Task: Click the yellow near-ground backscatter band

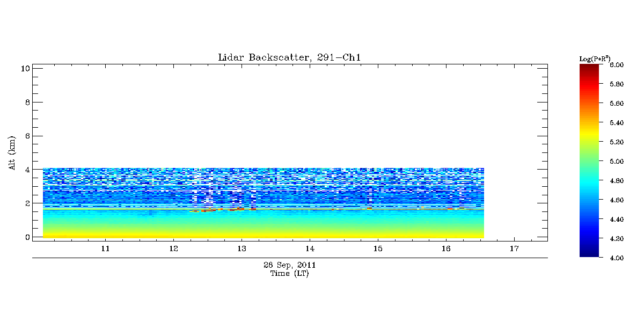Action: point(264,235)
